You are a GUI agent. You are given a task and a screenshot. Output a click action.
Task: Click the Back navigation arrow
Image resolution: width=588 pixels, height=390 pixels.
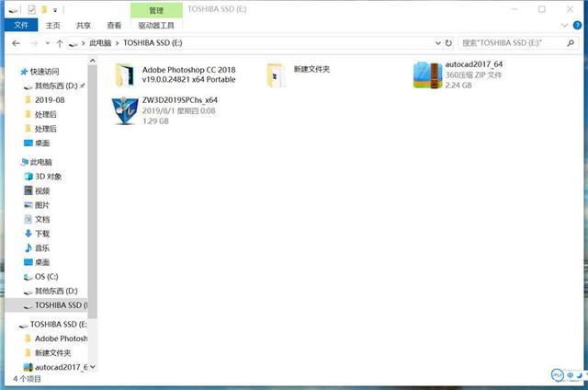coord(17,42)
